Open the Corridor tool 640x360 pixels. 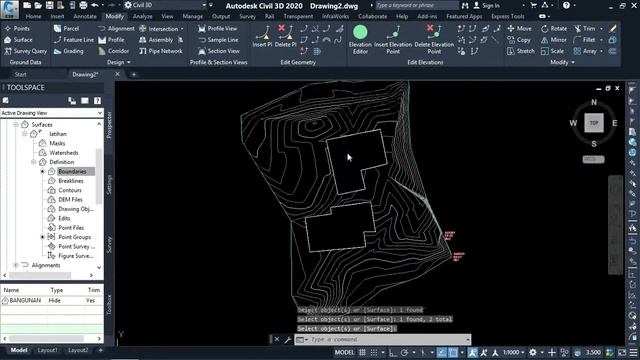(x=113, y=51)
